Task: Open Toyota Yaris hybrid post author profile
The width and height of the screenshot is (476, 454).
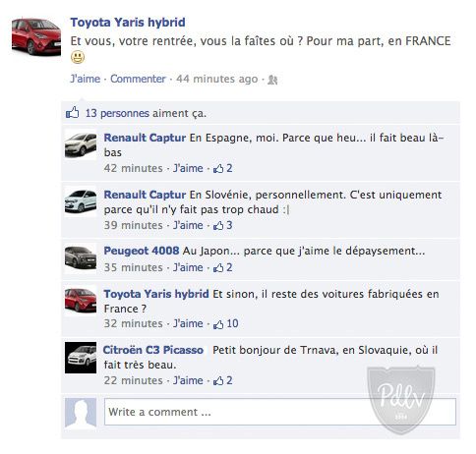Action: click(128, 23)
